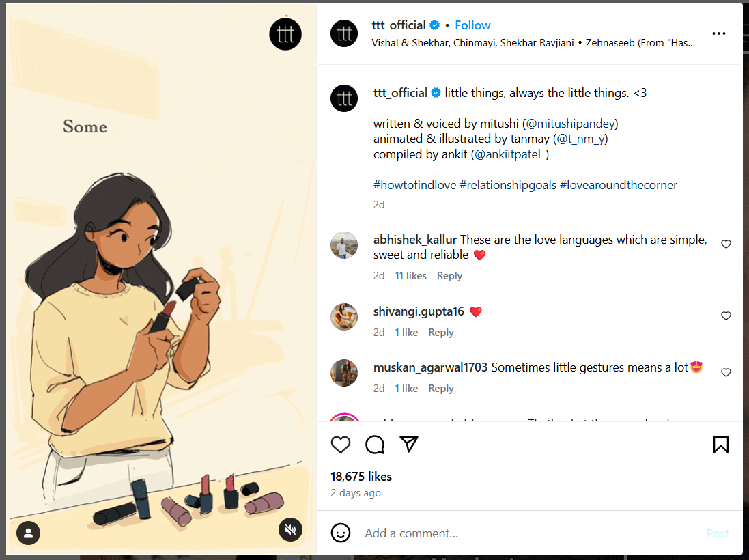This screenshot has width=749, height=560.
Task: Click the verified badge next to ttt_official
Action: pos(435,25)
